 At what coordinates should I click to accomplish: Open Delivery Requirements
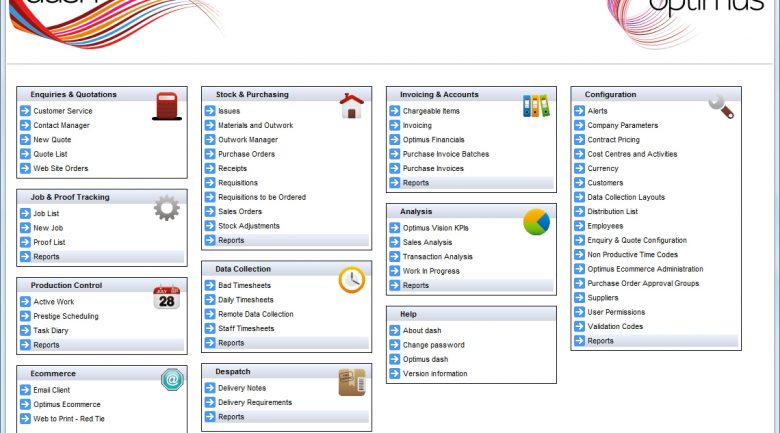coord(255,403)
